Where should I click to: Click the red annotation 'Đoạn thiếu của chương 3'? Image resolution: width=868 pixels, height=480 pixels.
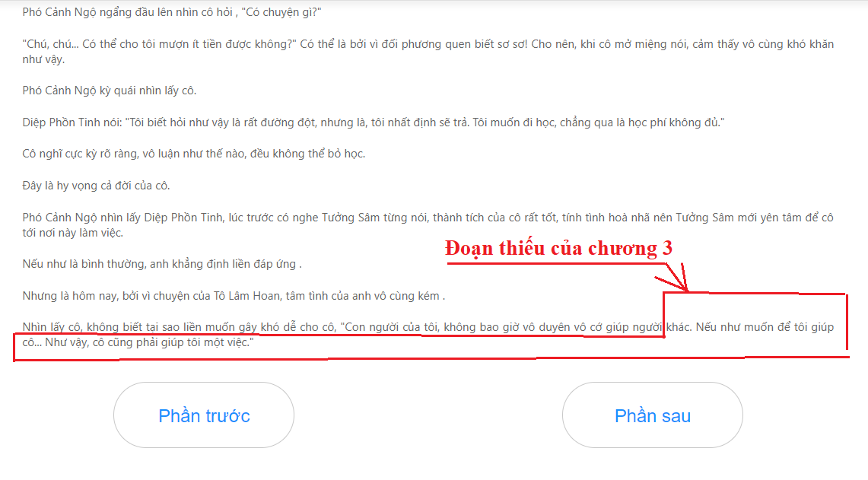pos(558,248)
